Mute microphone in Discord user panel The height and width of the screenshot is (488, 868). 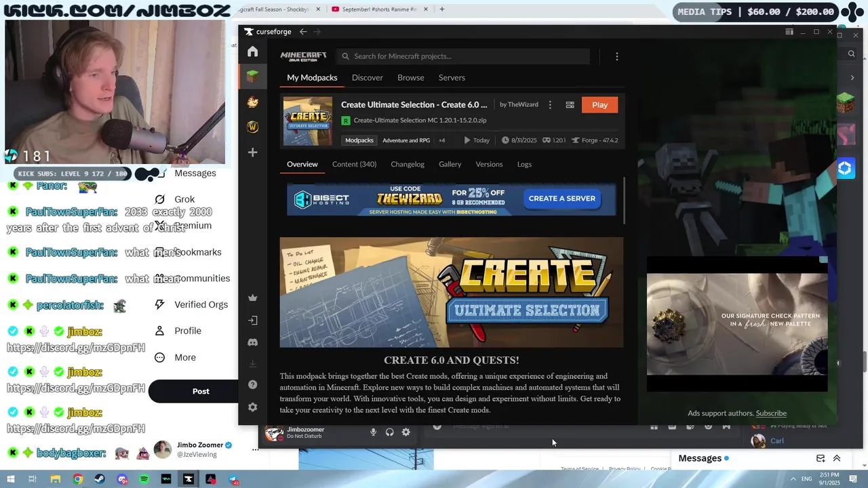point(373,432)
